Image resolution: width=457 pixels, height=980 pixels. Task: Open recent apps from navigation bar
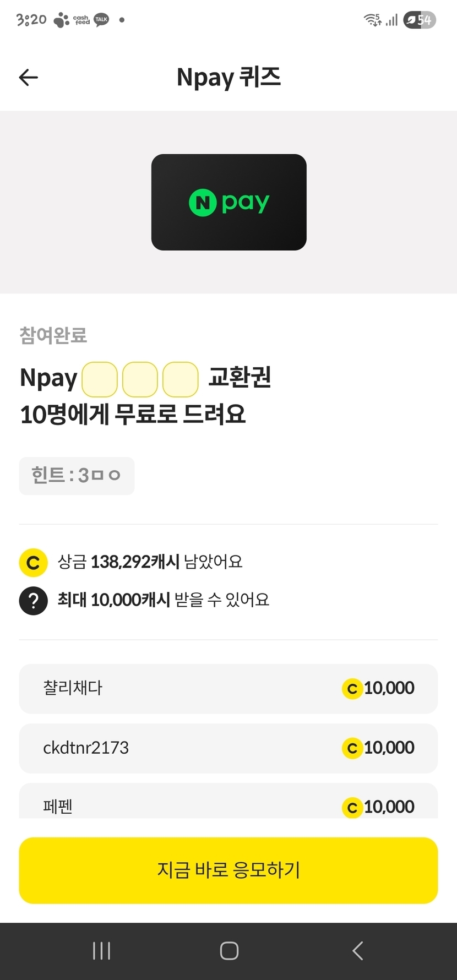pyautogui.click(x=101, y=950)
